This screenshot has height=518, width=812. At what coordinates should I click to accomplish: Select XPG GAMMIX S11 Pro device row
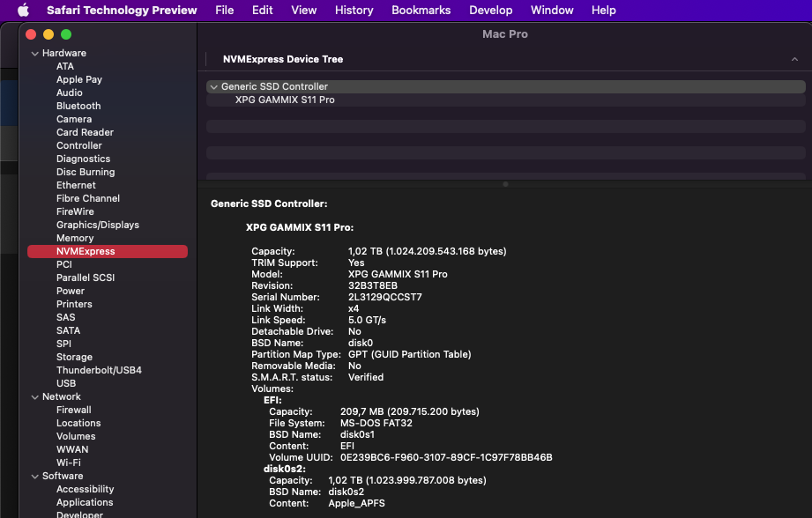coord(505,100)
